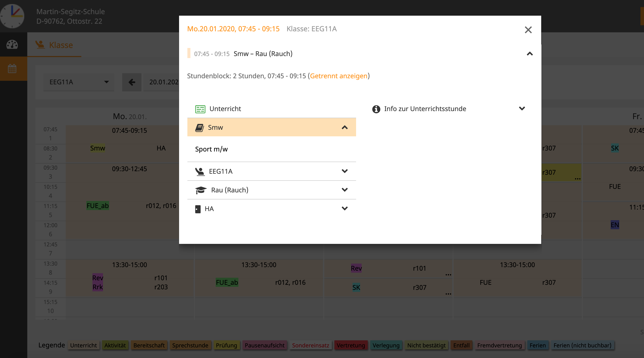Click the graduation cap teacher icon
This screenshot has width=644, height=358.
201,190
